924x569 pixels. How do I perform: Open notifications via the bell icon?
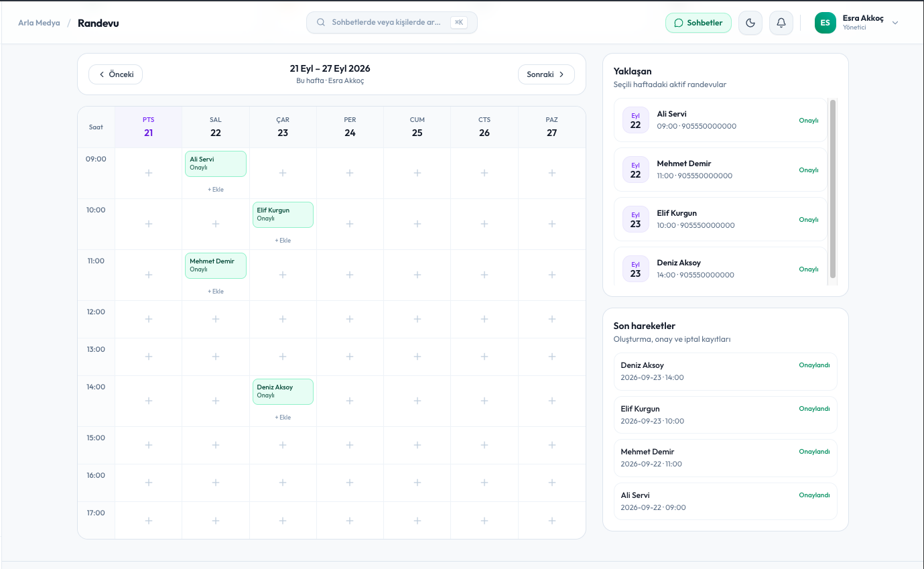tap(781, 23)
